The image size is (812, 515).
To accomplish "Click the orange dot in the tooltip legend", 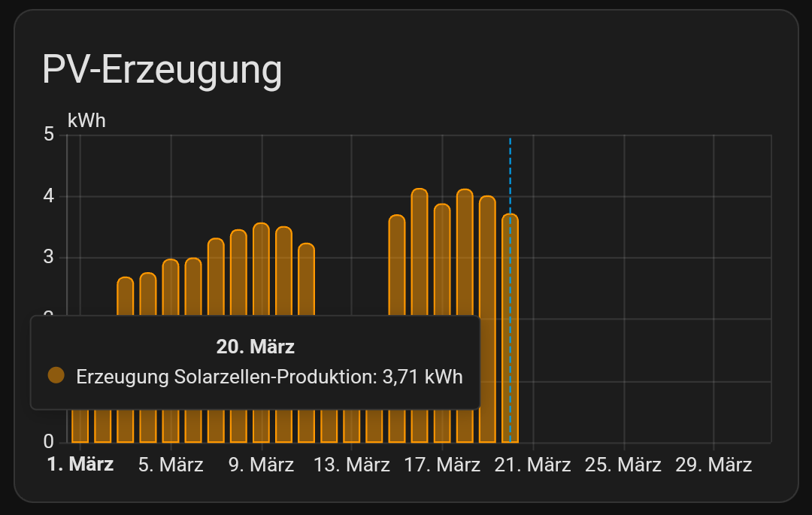I will click(56, 375).
